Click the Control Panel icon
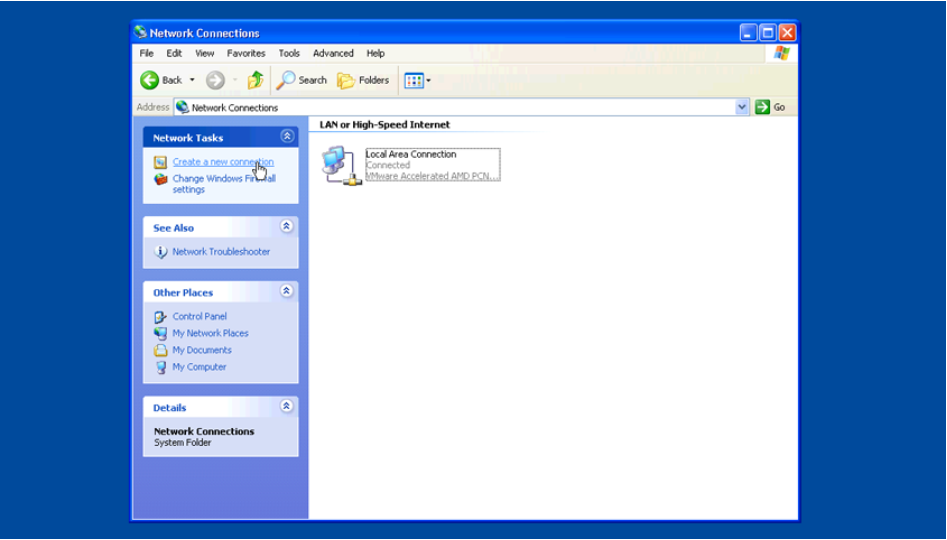 pos(160,317)
